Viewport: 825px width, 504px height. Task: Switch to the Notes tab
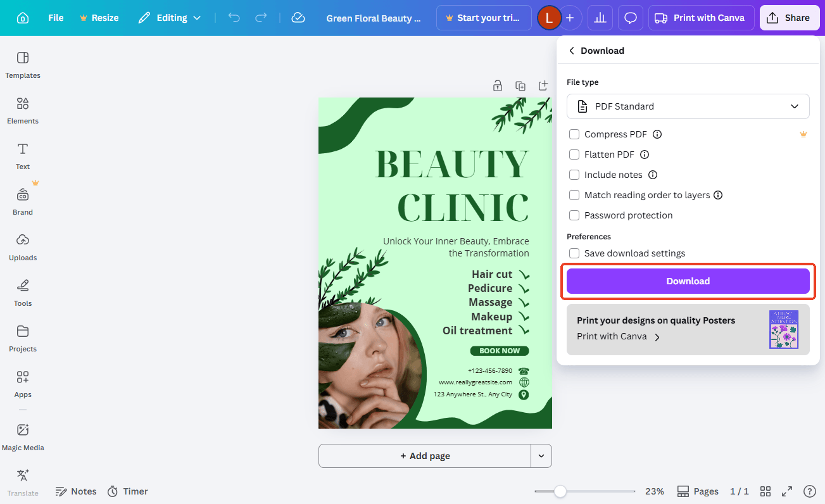[x=75, y=491]
